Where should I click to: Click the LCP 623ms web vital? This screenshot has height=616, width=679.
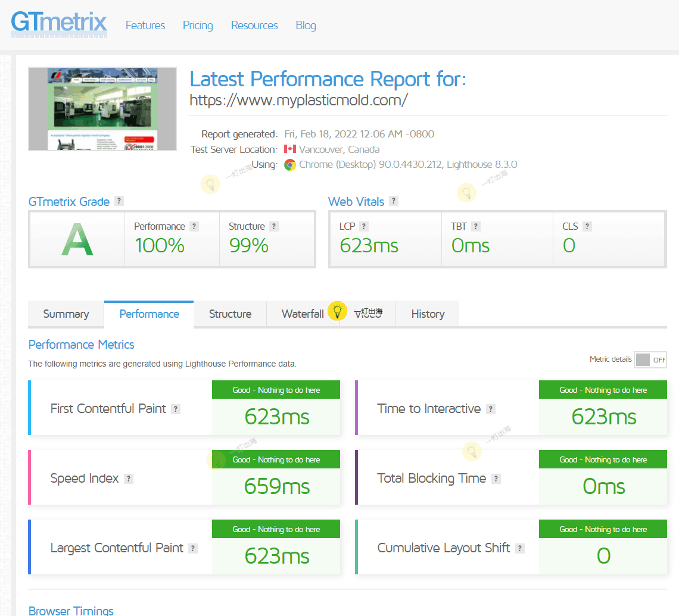(x=369, y=246)
